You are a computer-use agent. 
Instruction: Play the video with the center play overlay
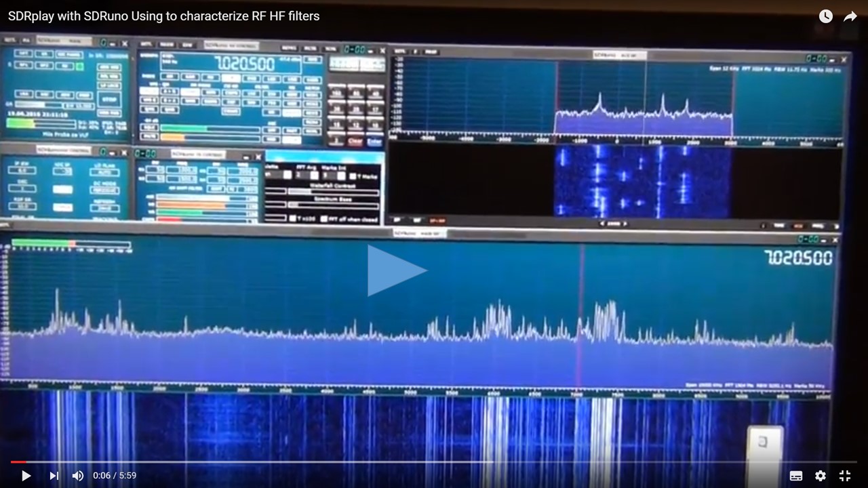[x=397, y=270]
